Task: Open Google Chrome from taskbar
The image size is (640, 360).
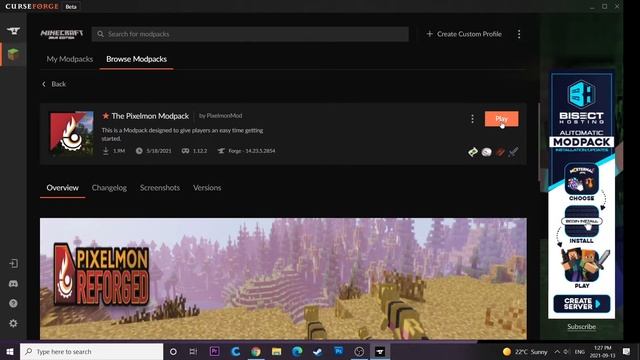Action: click(x=256, y=351)
